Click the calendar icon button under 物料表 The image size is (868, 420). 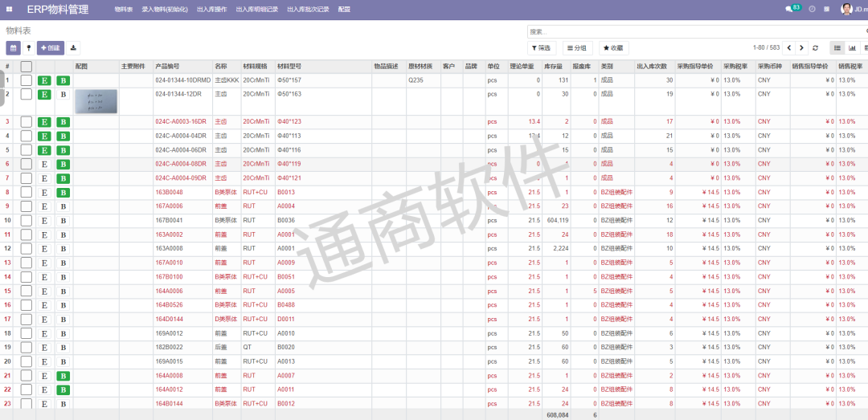click(x=13, y=48)
